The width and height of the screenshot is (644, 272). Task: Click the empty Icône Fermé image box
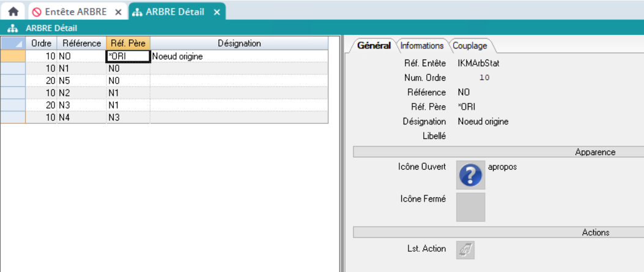click(x=470, y=207)
